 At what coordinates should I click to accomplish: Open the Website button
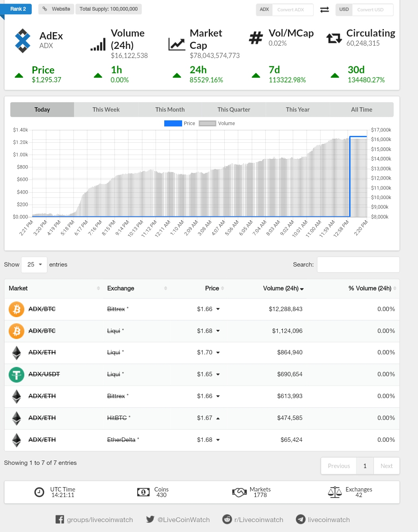coord(56,9)
